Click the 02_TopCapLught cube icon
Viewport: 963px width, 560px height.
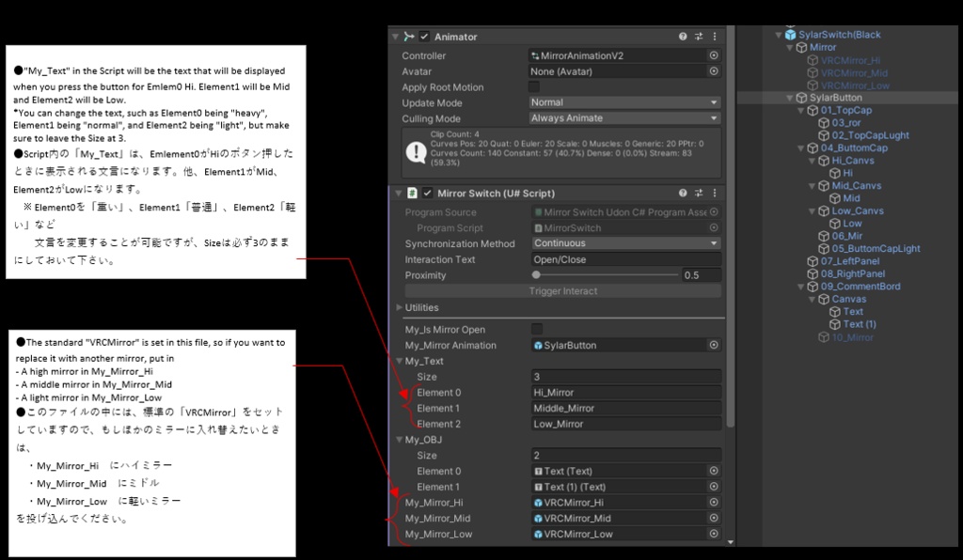[x=824, y=135]
